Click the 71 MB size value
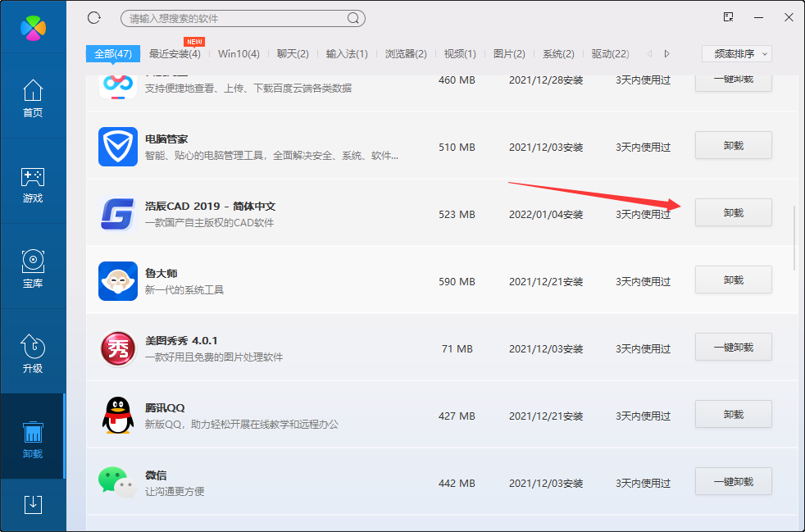This screenshot has height=532, width=805. pyautogui.click(x=457, y=348)
